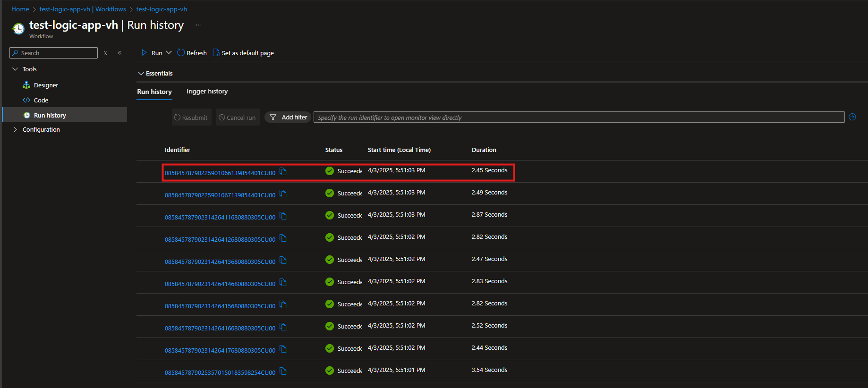The height and width of the screenshot is (388, 868).
Task: Click the Add filter button
Action: point(288,118)
